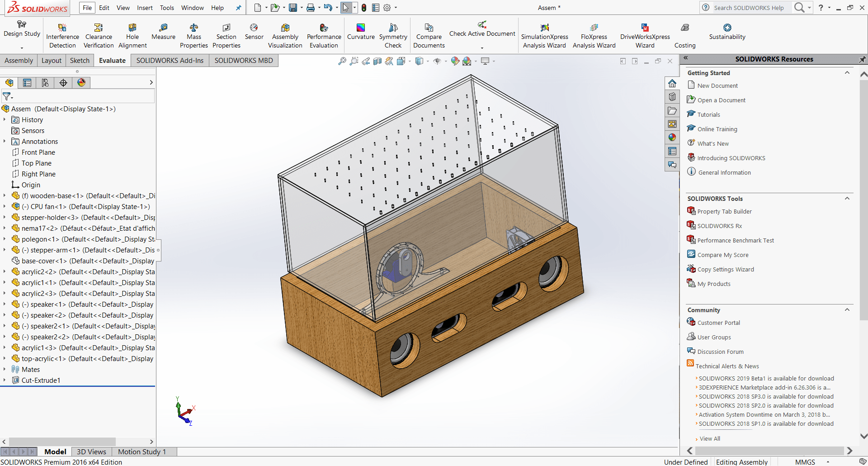Image resolution: width=868 pixels, height=466 pixels.
Task: Click the task pane scroll down arrow
Action: [863, 437]
